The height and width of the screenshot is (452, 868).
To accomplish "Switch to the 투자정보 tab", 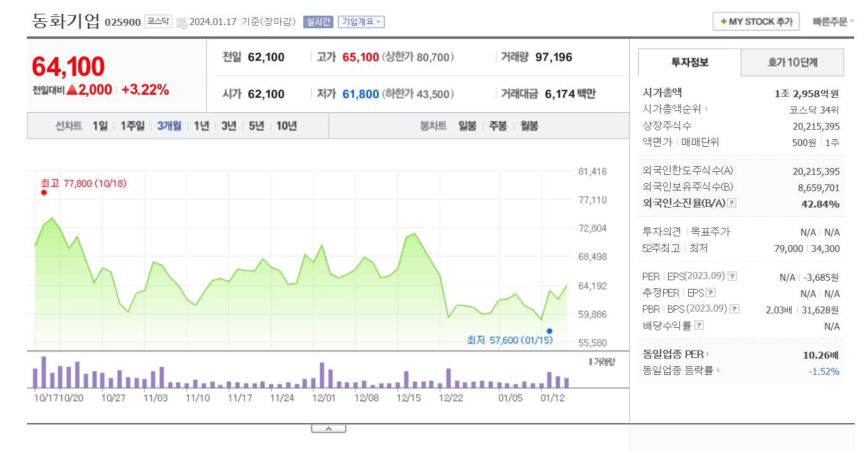I will [x=689, y=62].
